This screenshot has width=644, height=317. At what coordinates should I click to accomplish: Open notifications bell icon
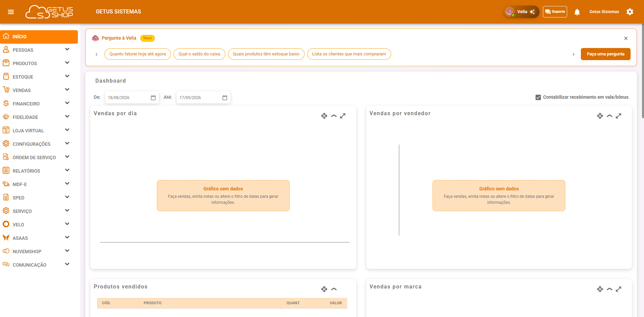pos(577,12)
